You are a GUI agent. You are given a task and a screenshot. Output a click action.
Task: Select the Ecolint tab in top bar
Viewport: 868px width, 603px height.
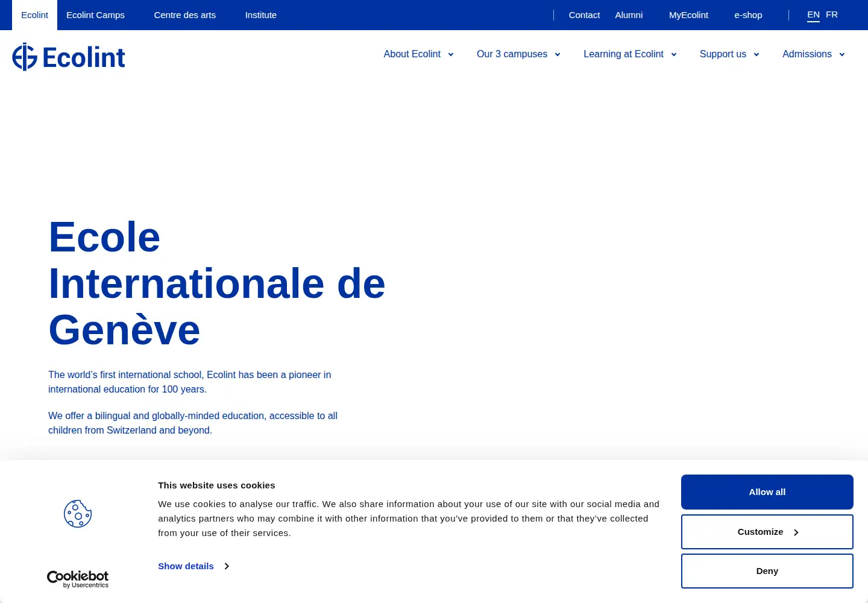34,15
